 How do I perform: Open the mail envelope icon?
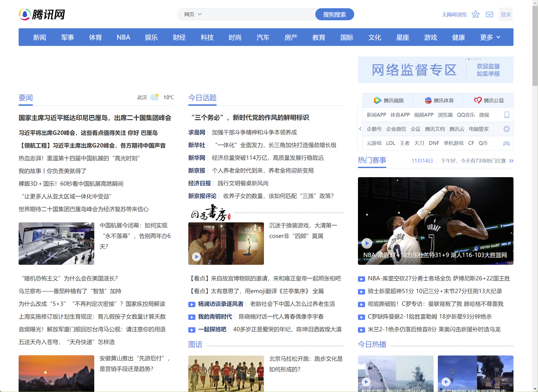(489, 14)
